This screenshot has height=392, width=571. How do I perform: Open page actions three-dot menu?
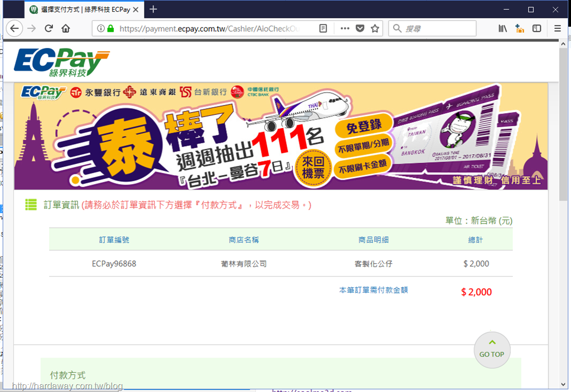point(345,28)
